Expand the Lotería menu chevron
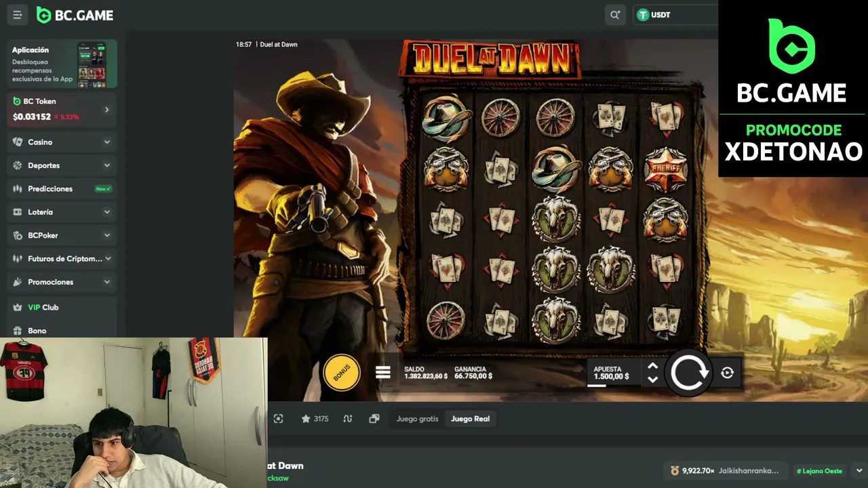The image size is (868, 488). 107,212
